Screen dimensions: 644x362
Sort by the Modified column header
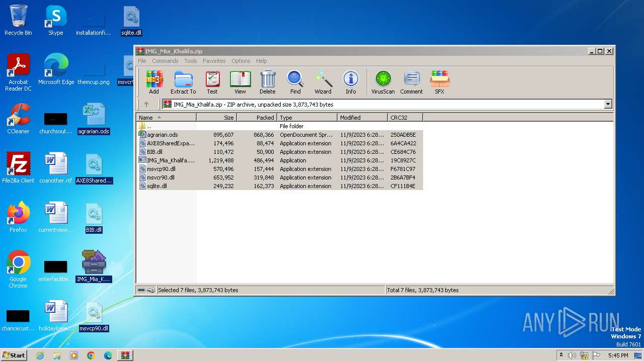coord(362,118)
